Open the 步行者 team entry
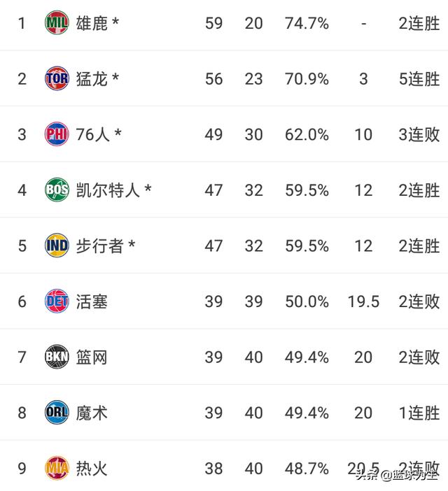Viewport: 448px width, 491px height. pos(99,245)
